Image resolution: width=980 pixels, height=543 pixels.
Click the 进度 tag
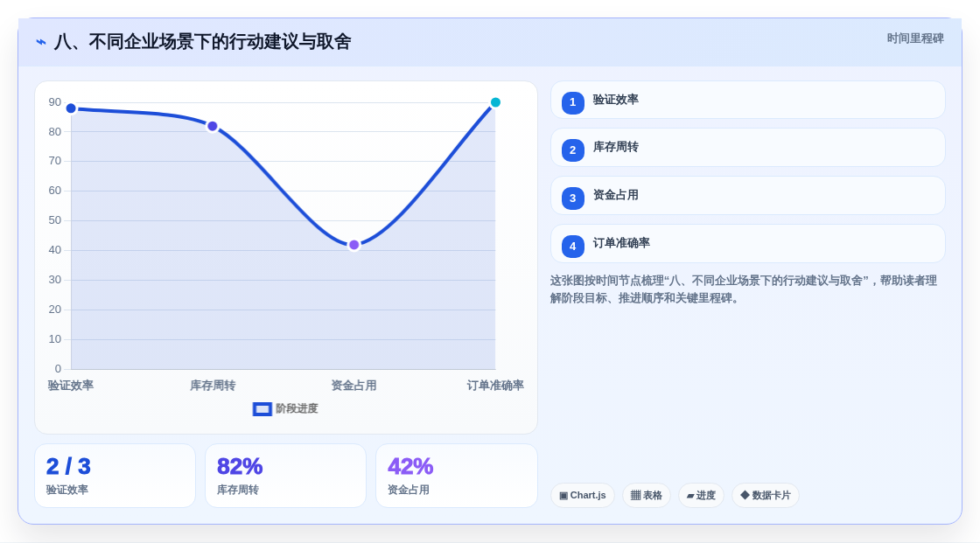tap(701, 496)
